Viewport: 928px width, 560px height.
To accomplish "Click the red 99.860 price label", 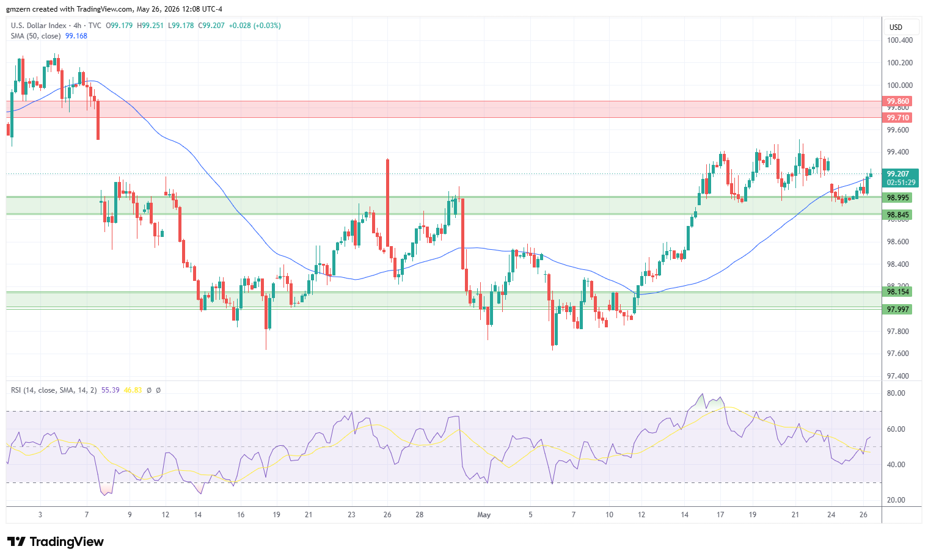I will (898, 101).
